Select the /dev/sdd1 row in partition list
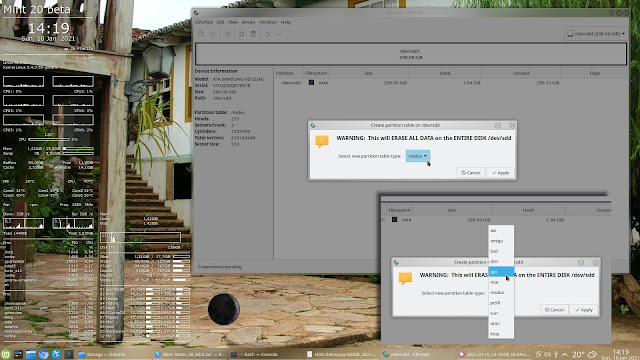Screen dimensions: 640x360 click(451, 82)
